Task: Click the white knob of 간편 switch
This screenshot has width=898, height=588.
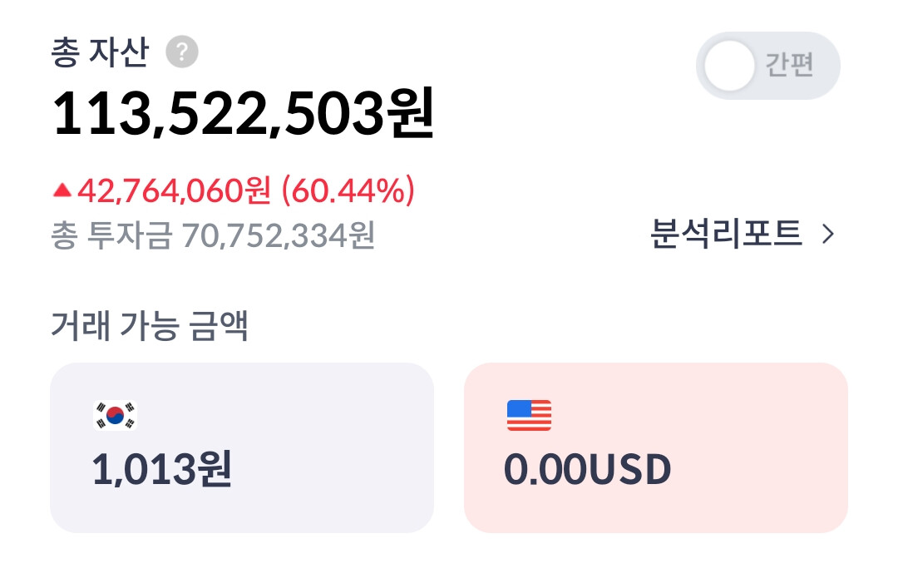Action: click(729, 66)
